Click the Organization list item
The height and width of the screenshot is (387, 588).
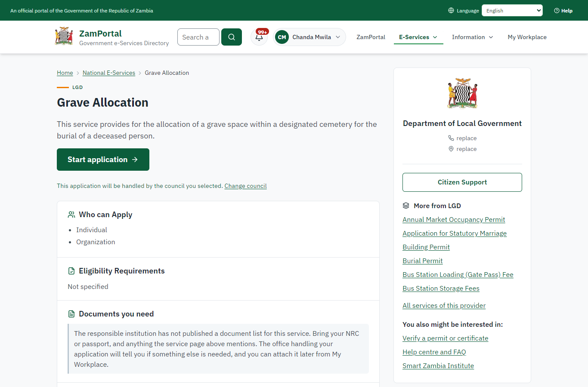96,242
